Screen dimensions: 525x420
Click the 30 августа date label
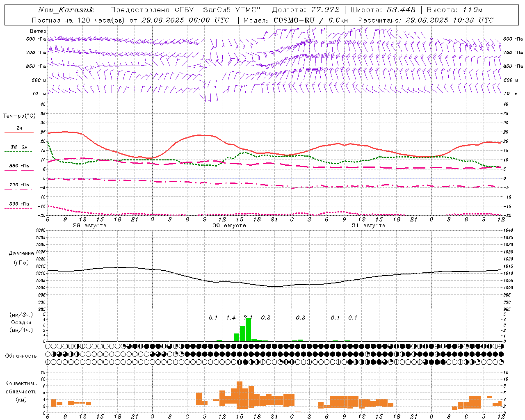pyautogui.click(x=229, y=226)
